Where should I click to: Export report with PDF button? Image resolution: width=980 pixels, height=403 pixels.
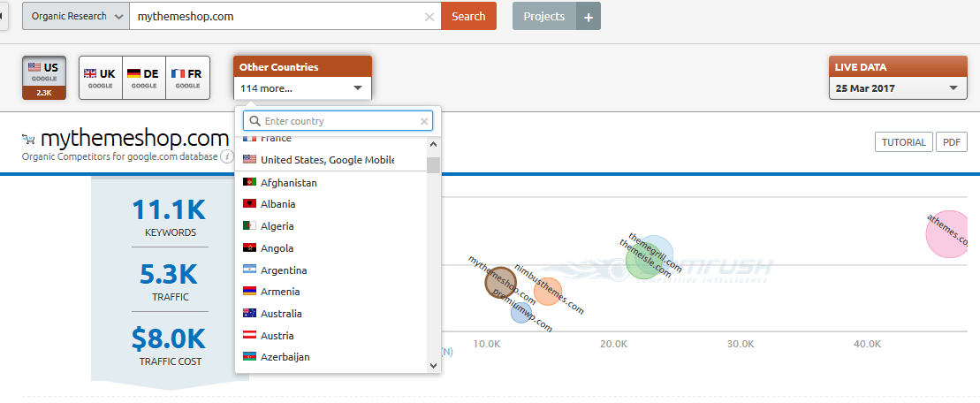point(951,141)
